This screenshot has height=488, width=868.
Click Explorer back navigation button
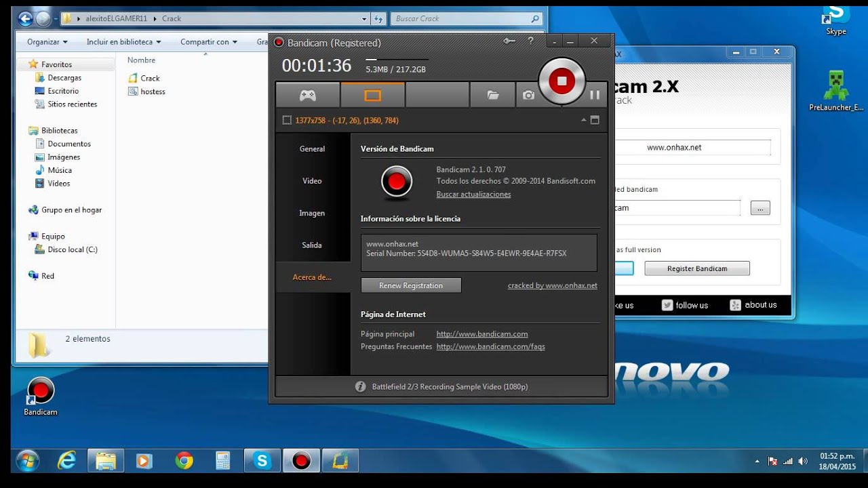[25, 19]
